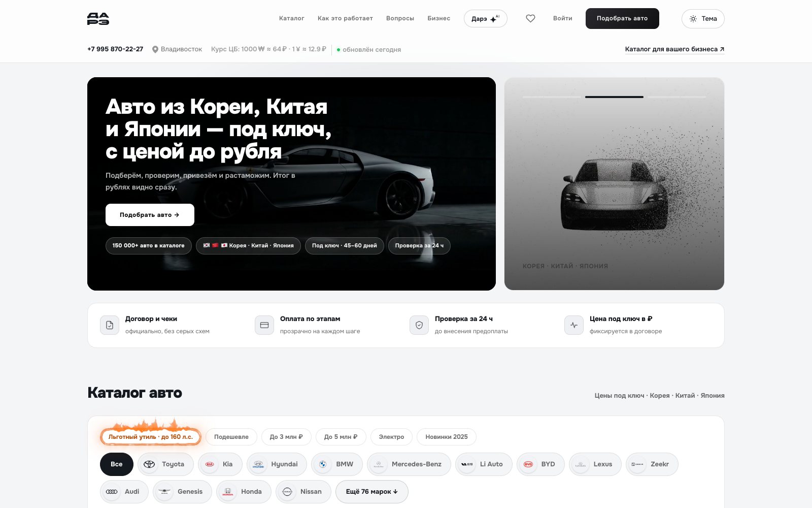Click Войти to log in

[563, 18]
